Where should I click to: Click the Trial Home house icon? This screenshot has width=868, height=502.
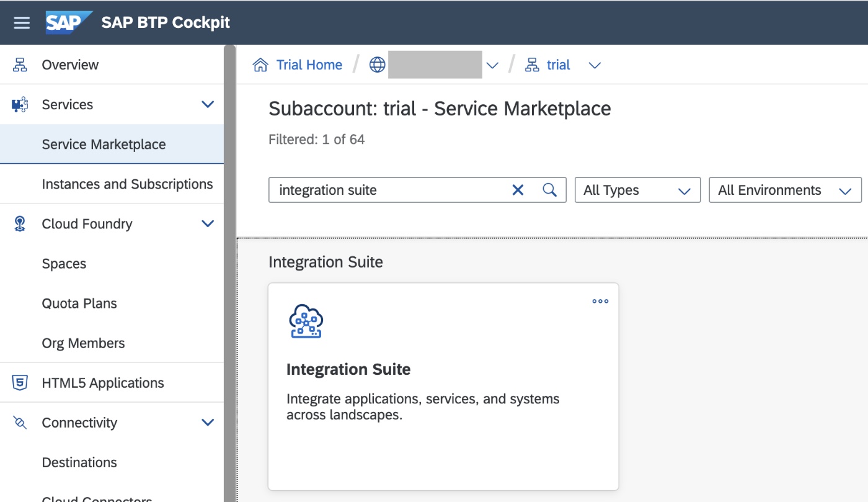coord(260,65)
